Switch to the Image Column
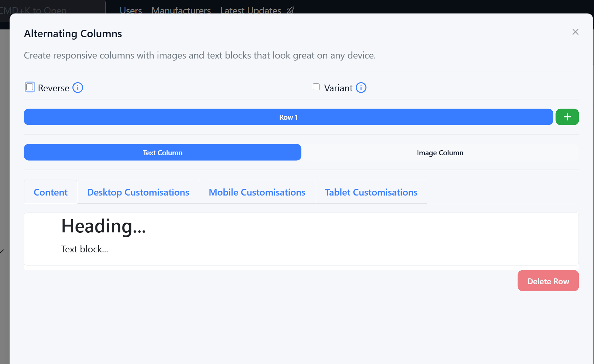Image resolution: width=594 pixels, height=364 pixels. (x=440, y=153)
